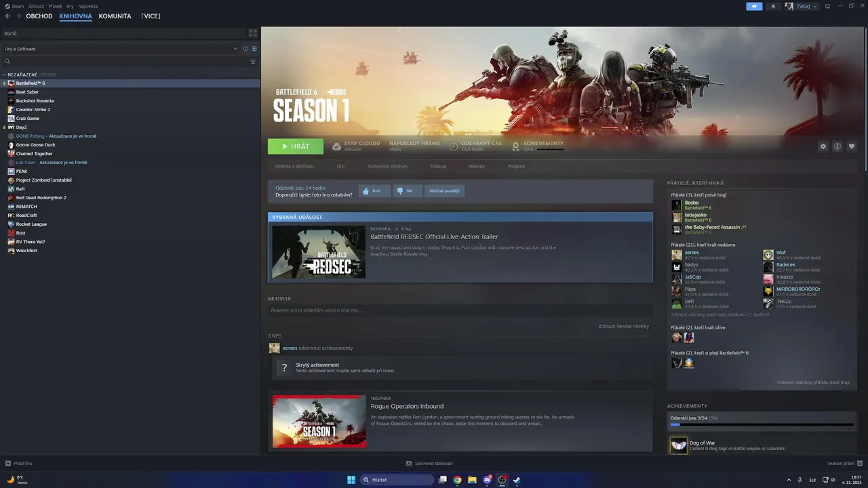Open File Explorer from the taskbar
The image size is (868, 488).
click(x=472, y=480)
